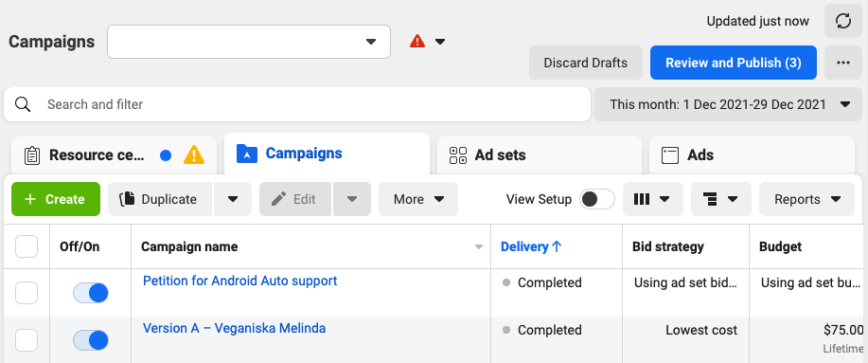The height and width of the screenshot is (363, 868).
Task: Expand the Campaigns account selector dropdown
Action: pyautogui.click(x=249, y=42)
